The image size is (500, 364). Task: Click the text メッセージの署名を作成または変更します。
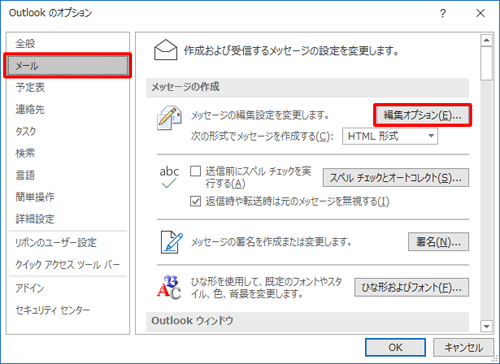click(x=271, y=242)
